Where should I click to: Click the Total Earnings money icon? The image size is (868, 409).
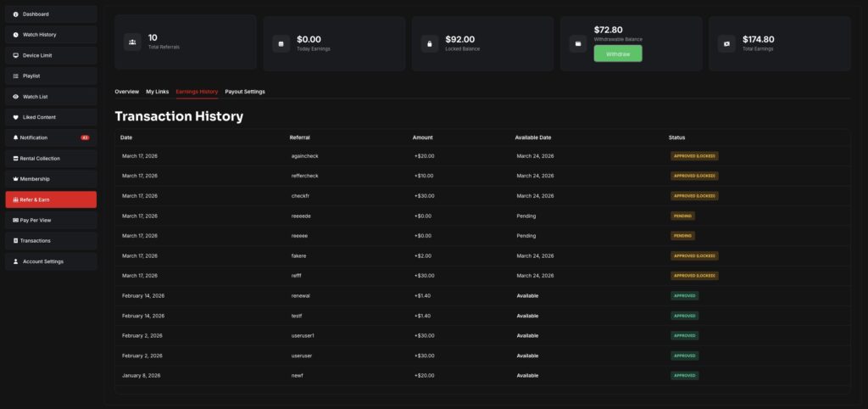726,43
